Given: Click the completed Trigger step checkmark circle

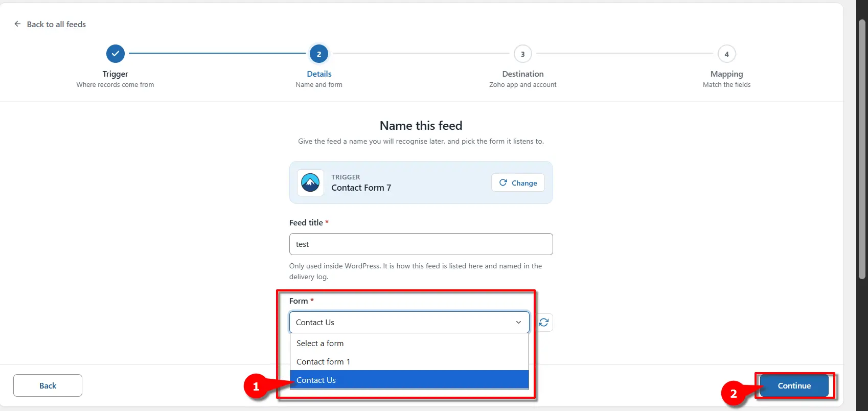Looking at the screenshot, I should (x=116, y=53).
